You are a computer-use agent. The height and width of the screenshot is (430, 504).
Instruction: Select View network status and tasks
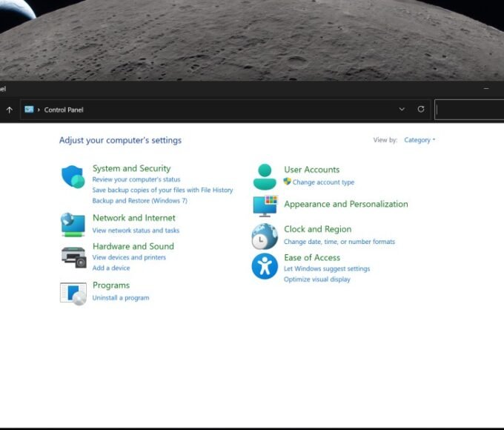(x=136, y=231)
